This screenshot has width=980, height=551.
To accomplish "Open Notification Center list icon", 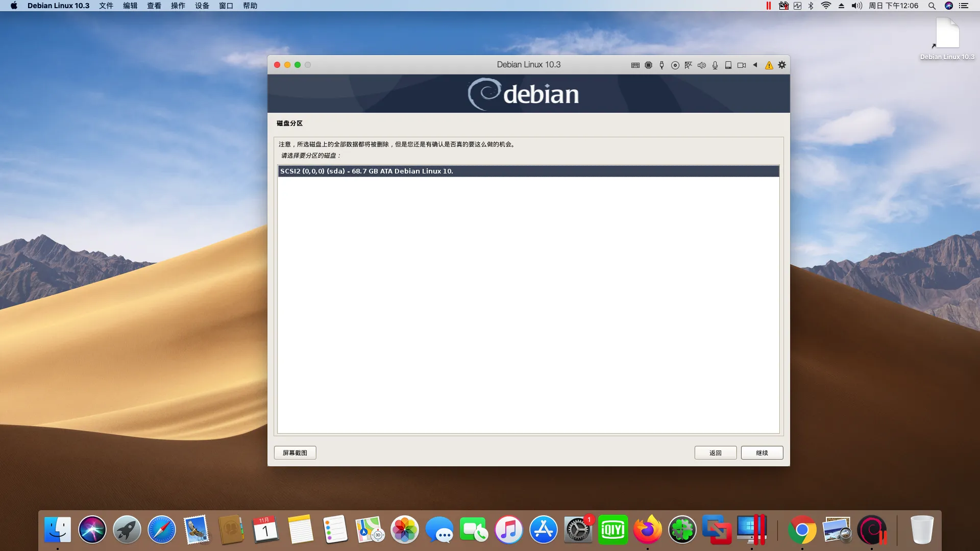I will [964, 6].
